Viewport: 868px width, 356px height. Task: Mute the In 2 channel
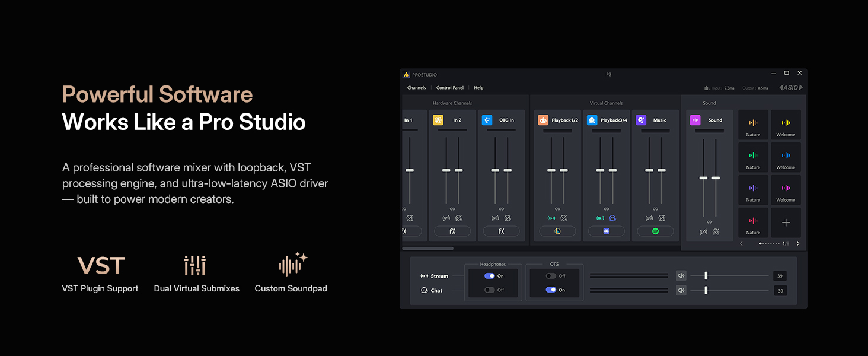pos(458,218)
